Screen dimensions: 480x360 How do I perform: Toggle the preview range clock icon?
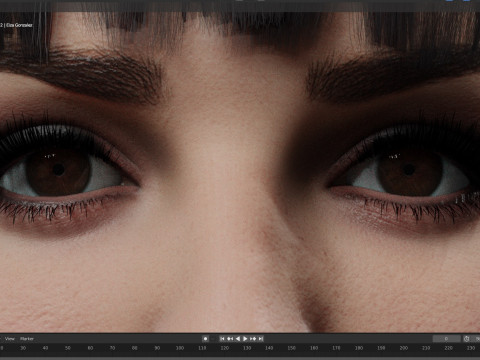pos(466,339)
